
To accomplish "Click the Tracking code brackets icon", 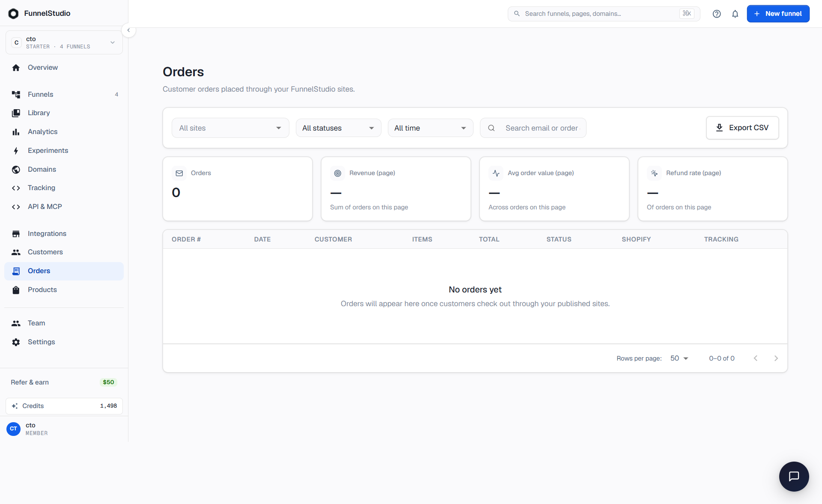I will (16, 188).
